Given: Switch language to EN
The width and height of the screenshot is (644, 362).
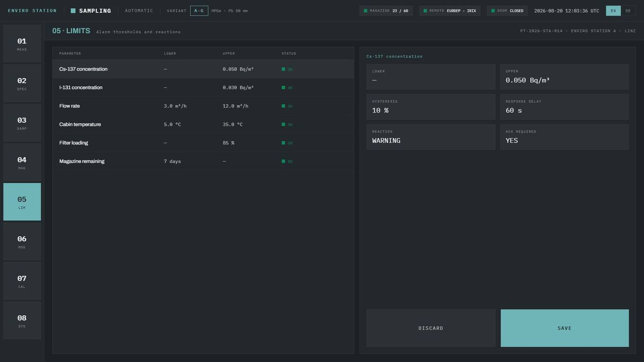Looking at the screenshot, I should (613, 10).
